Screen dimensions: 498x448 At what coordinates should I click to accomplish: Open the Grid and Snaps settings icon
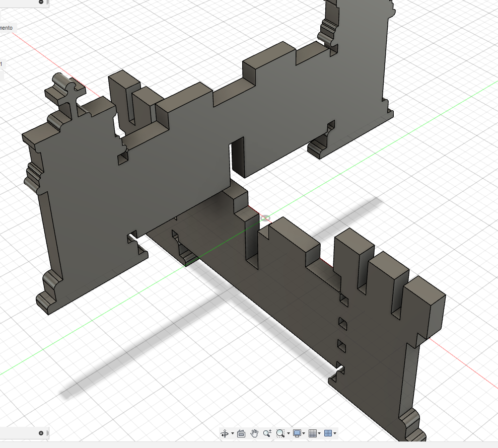[x=313, y=433]
